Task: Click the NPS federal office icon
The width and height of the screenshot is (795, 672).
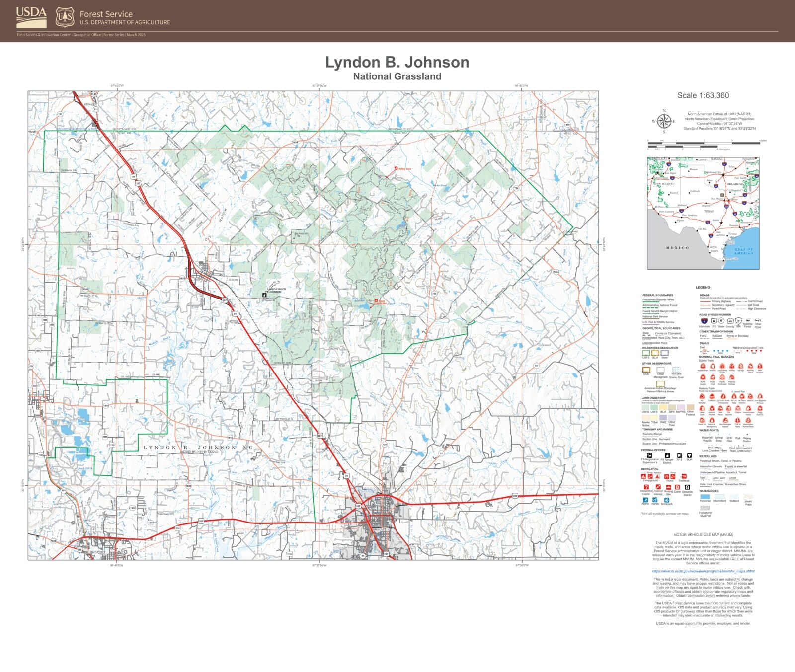Action: 679,456
